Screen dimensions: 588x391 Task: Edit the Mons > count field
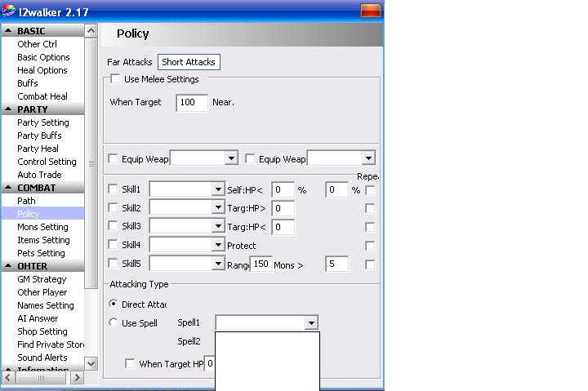[x=337, y=264]
